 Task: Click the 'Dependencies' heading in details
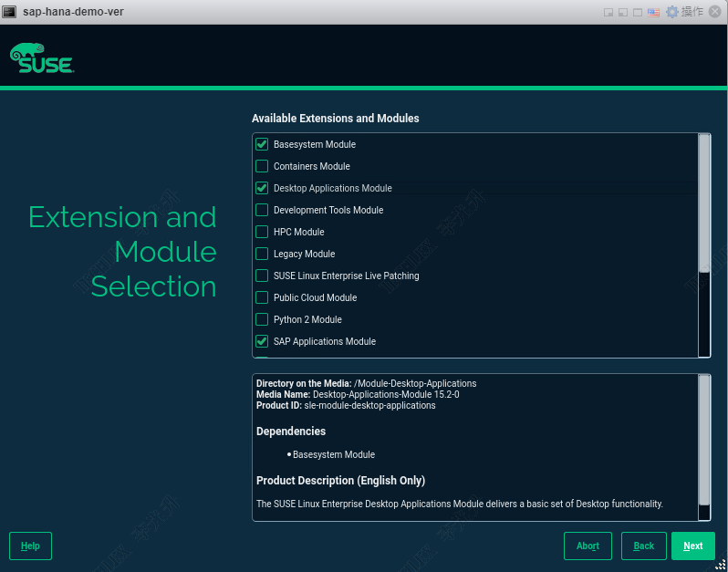pyautogui.click(x=291, y=432)
